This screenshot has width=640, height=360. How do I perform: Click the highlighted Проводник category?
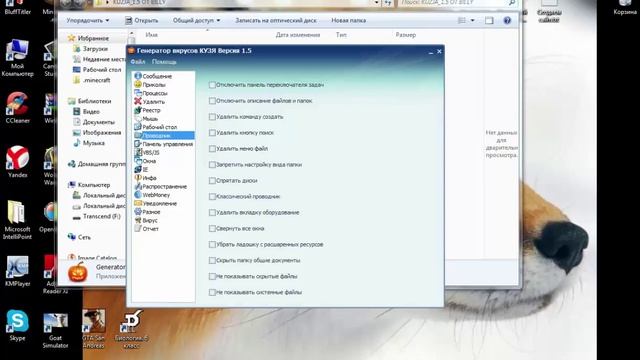pyautogui.click(x=164, y=136)
